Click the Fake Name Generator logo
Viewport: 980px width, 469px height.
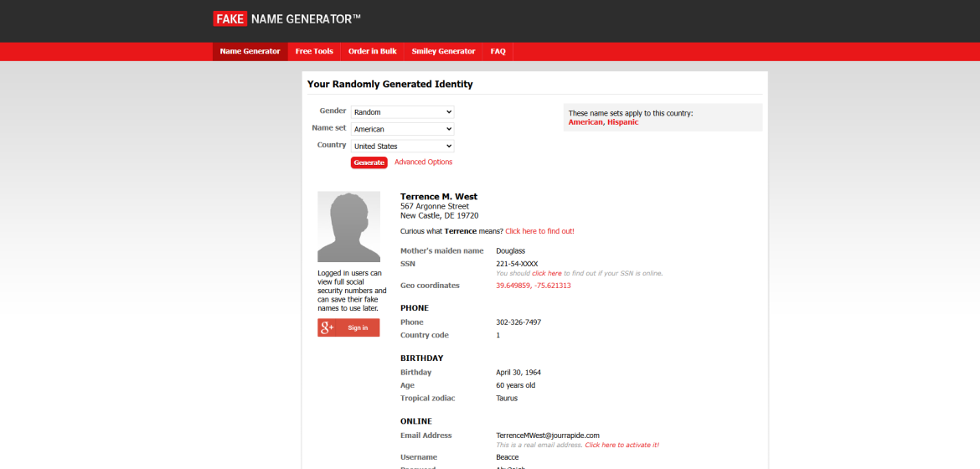[286, 18]
